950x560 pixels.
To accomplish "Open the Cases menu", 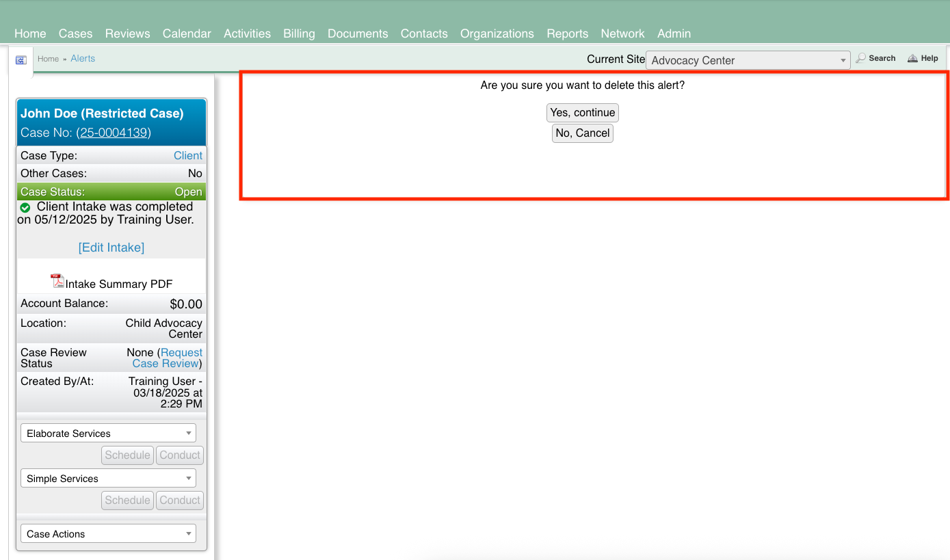I will coord(75,34).
